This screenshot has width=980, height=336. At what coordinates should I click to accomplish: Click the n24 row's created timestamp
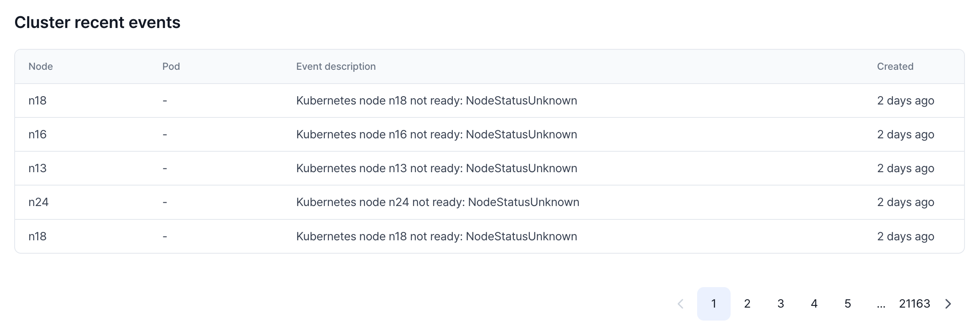(x=906, y=202)
